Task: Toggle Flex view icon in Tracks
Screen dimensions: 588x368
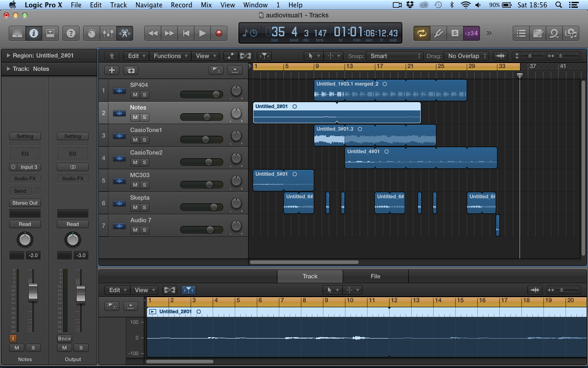Action: tap(245, 56)
